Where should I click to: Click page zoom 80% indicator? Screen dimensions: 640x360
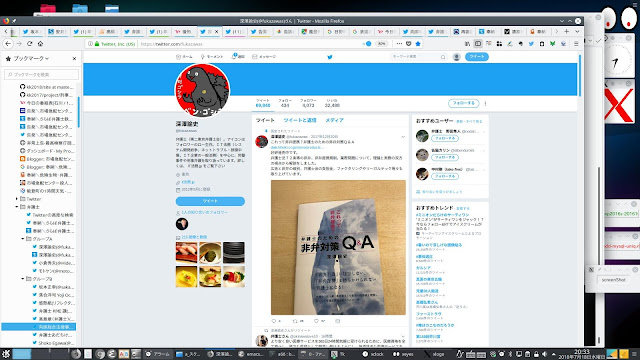[x=381, y=44]
